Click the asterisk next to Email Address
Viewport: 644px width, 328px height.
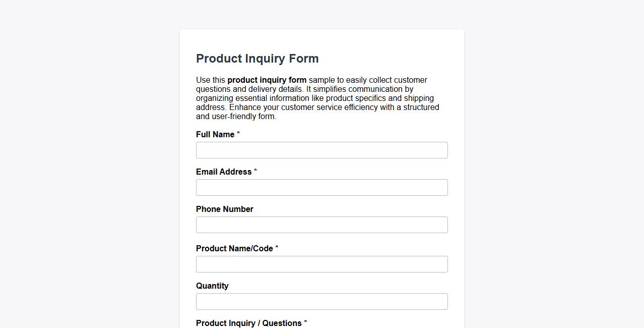(255, 170)
